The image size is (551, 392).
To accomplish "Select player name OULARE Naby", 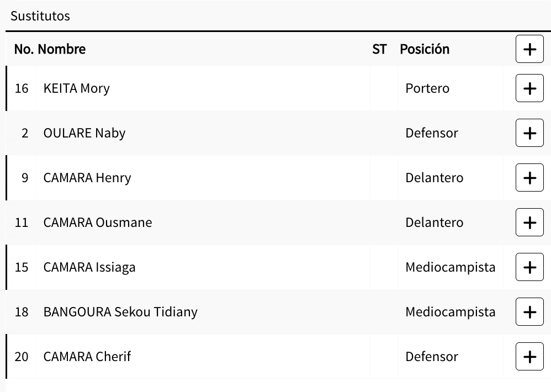I will click(x=84, y=133).
